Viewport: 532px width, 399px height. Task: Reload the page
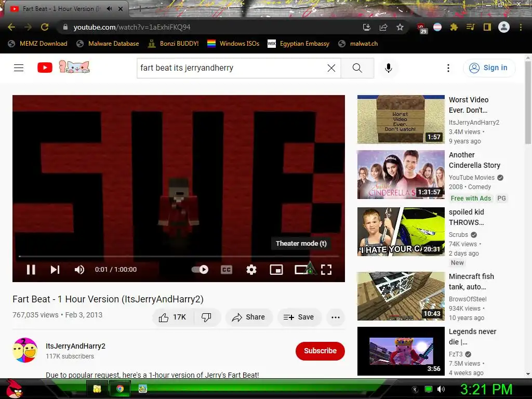click(x=45, y=27)
